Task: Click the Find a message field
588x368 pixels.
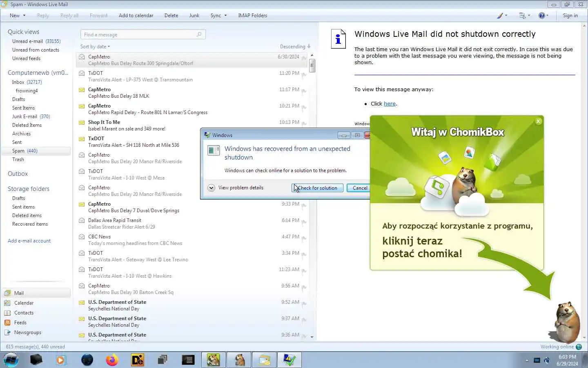Action: (x=143, y=34)
